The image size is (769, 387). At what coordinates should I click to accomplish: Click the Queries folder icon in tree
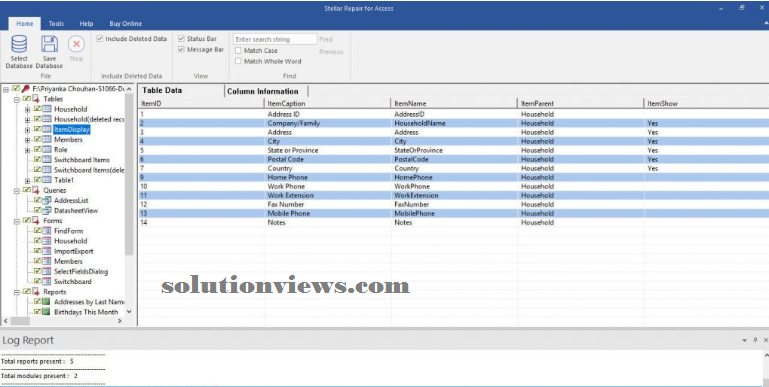click(36, 190)
